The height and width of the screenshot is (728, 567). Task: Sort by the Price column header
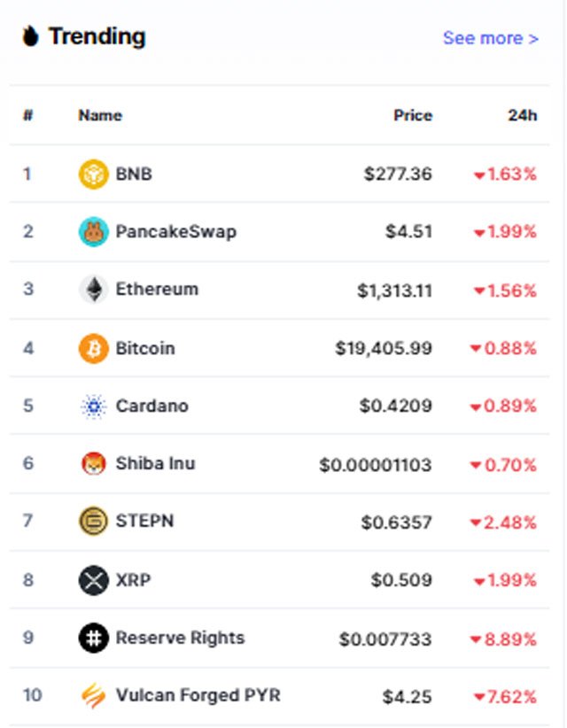pyautogui.click(x=413, y=115)
